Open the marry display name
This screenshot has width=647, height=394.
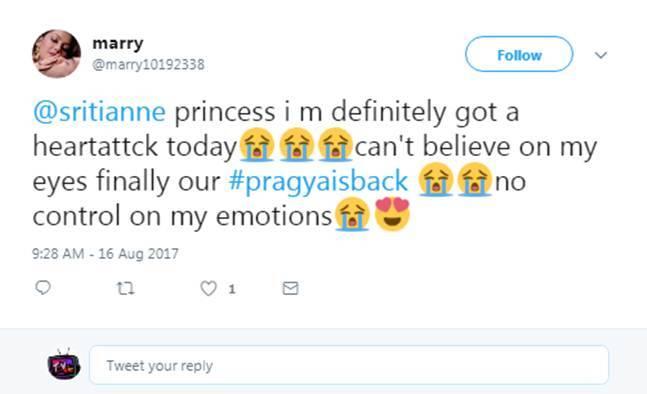tap(118, 43)
